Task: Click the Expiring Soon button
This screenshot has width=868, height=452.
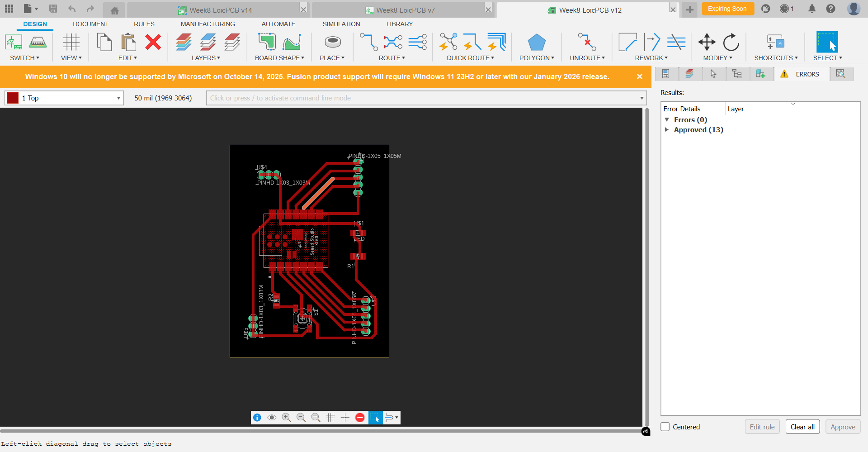Action: [727, 9]
